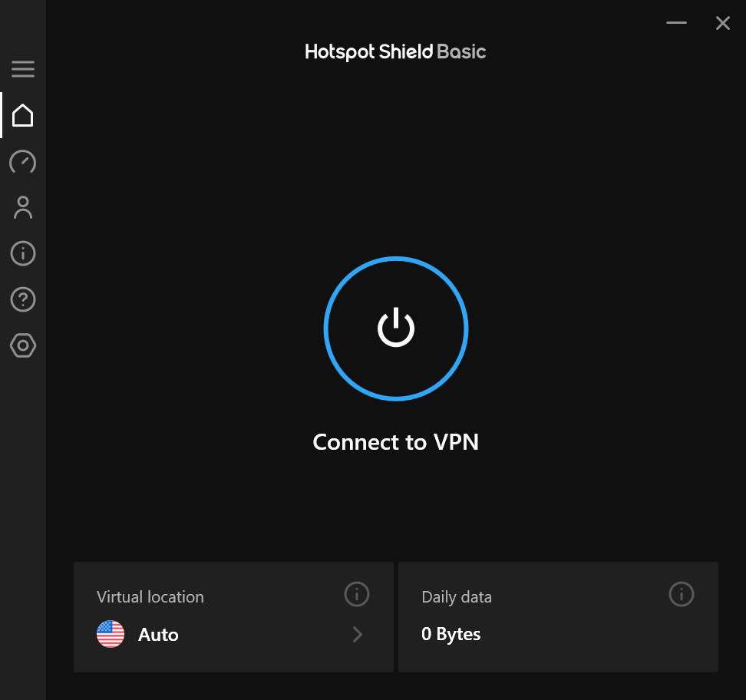
Task: Open help via question mark icon
Action: 23,299
